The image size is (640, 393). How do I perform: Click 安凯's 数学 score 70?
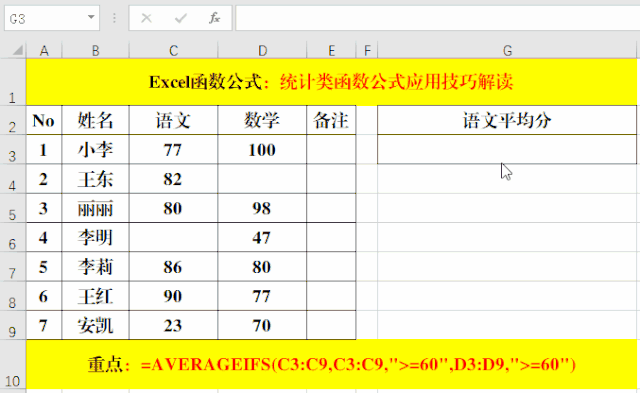point(262,325)
